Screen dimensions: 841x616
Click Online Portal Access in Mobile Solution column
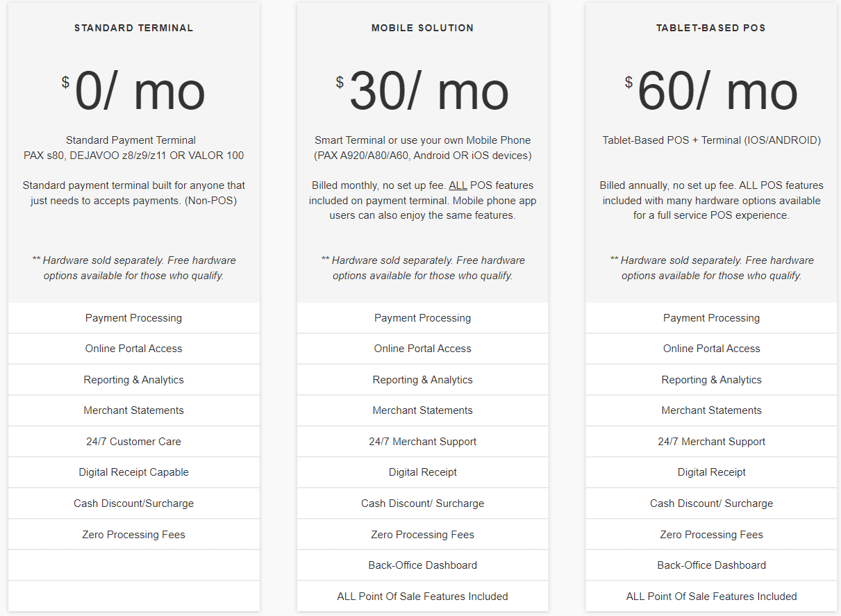(422, 349)
